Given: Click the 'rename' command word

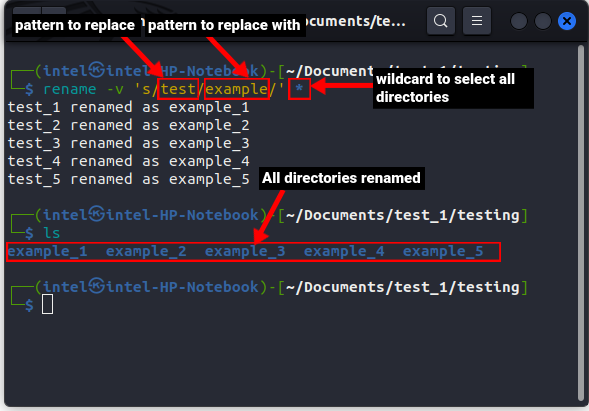Looking at the screenshot, I should coord(70,89).
